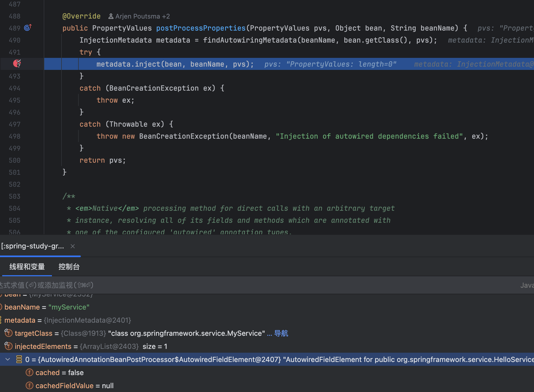Click the injectedElements field icon
Screen dimensions: 534x392
tap(8, 346)
